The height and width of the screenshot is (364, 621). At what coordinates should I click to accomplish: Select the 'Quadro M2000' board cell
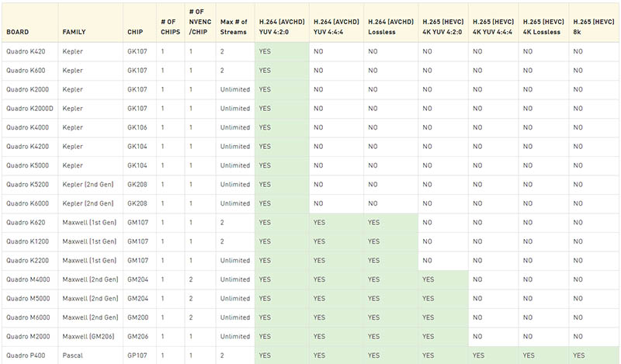tap(28, 337)
